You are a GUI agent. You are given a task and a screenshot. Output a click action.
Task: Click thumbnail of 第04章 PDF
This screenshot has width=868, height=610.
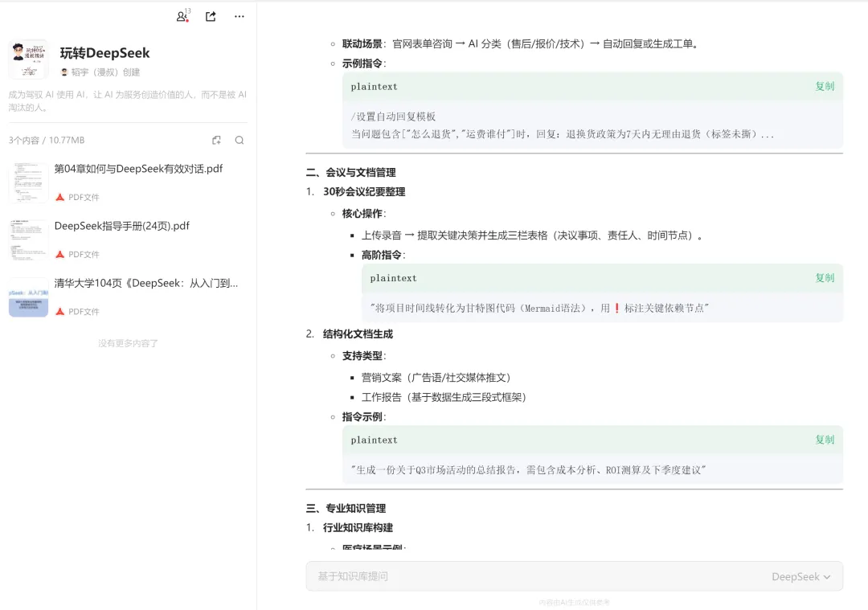[x=28, y=182]
